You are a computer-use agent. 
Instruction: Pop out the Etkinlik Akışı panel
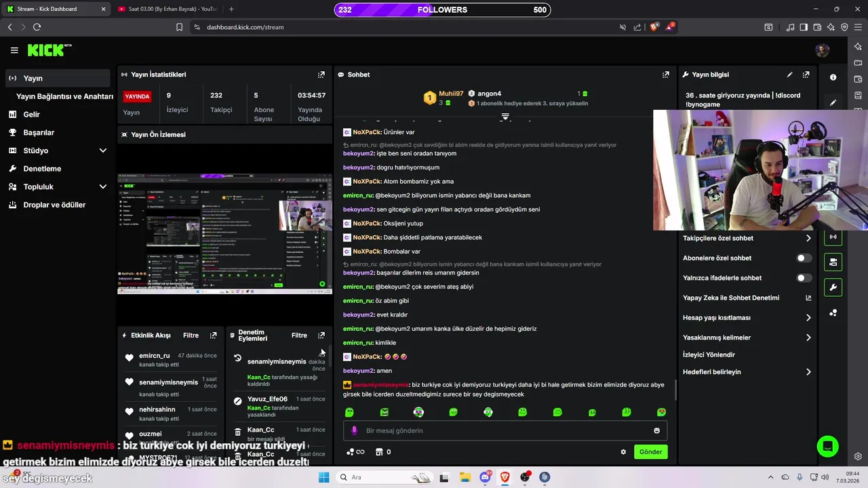tap(213, 335)
